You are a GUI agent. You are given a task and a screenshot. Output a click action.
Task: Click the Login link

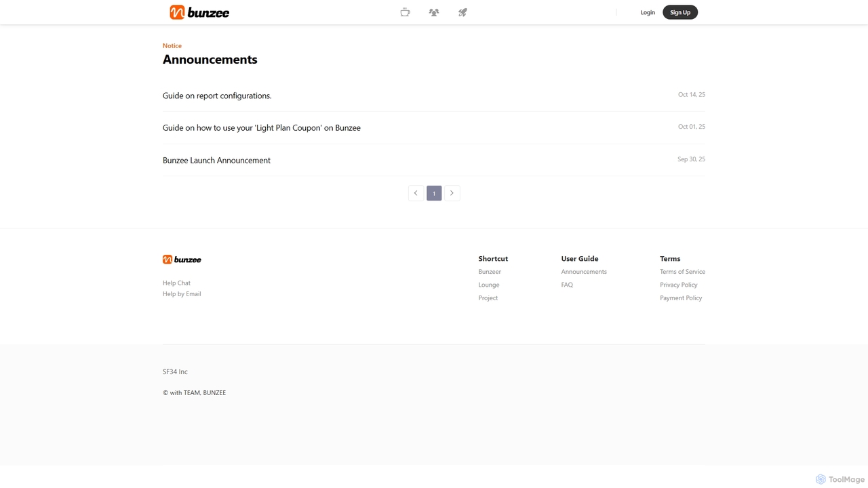point(648,12)
